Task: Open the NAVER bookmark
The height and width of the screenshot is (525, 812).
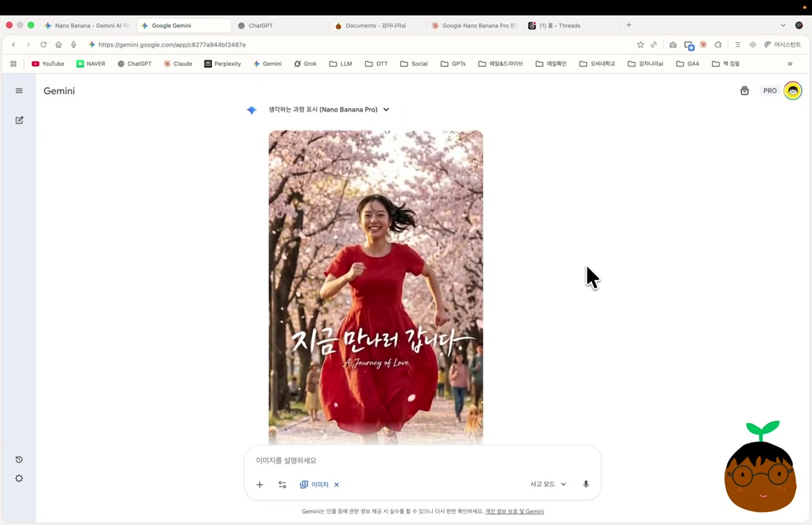Action: [90, 63]
